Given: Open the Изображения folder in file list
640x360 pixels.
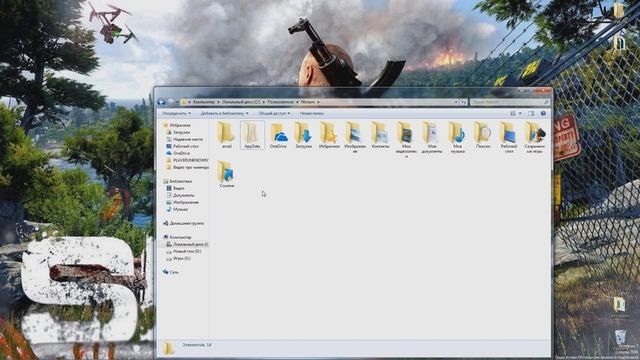Looking at the screenshot, I should point(355,137).
